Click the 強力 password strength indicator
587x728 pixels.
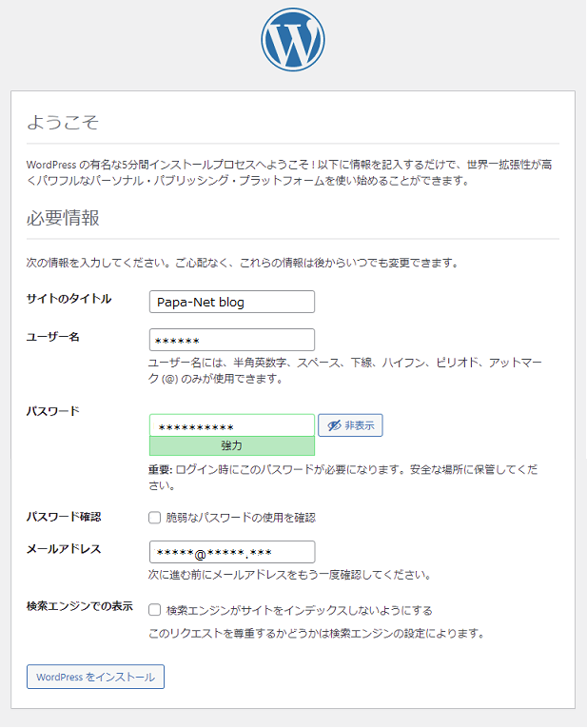point(232,445)
